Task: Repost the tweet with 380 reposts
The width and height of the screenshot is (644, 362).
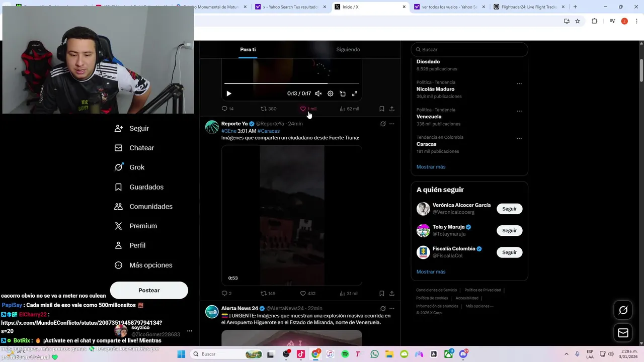Action: pyautogui.click(x=268, y=109)
